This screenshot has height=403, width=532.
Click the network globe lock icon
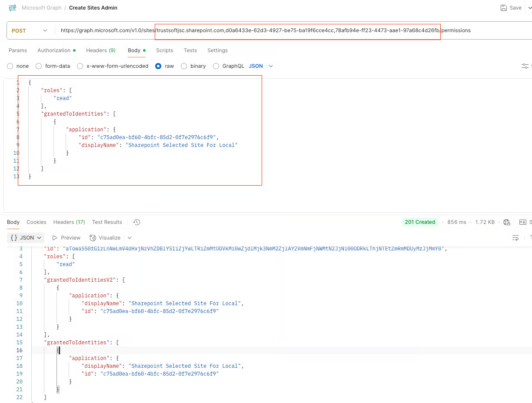point(507,222)
